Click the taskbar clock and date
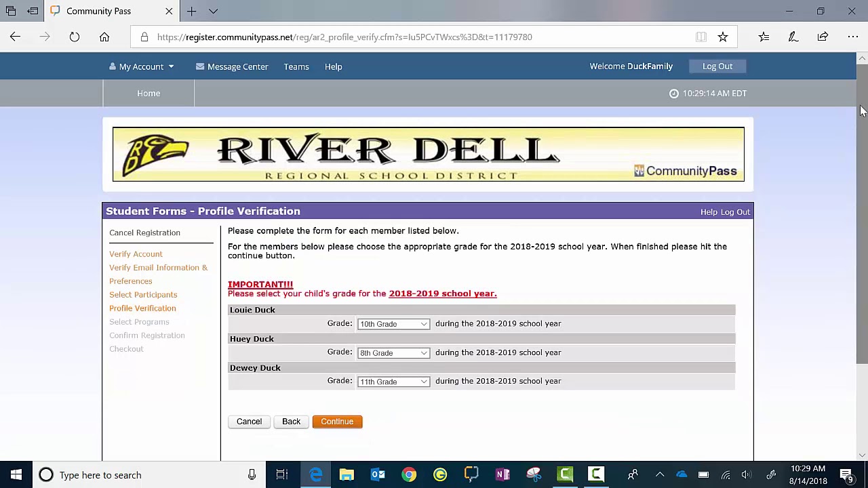Image resolution: width=868 pixels, height=488 pixels. point(808,475)
